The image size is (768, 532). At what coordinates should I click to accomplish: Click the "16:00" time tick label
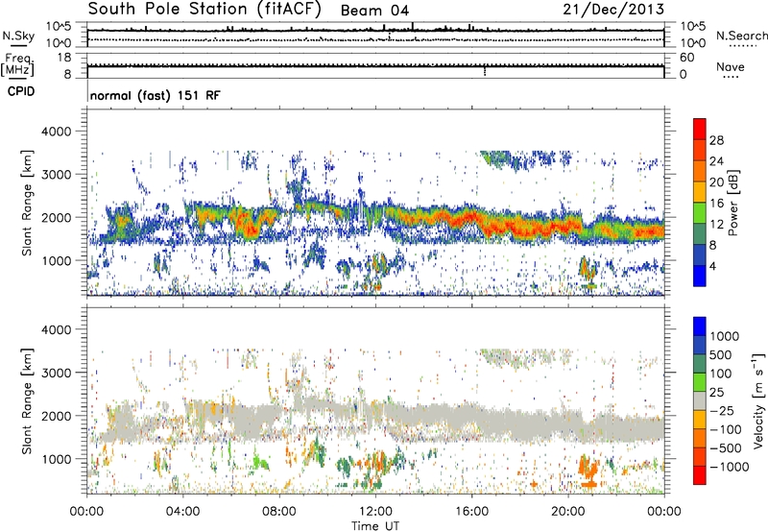(x=471, y=512)
